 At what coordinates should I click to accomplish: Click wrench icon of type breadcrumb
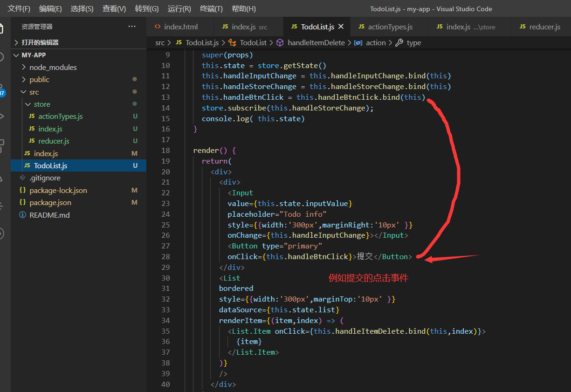(x=399, y=43)
